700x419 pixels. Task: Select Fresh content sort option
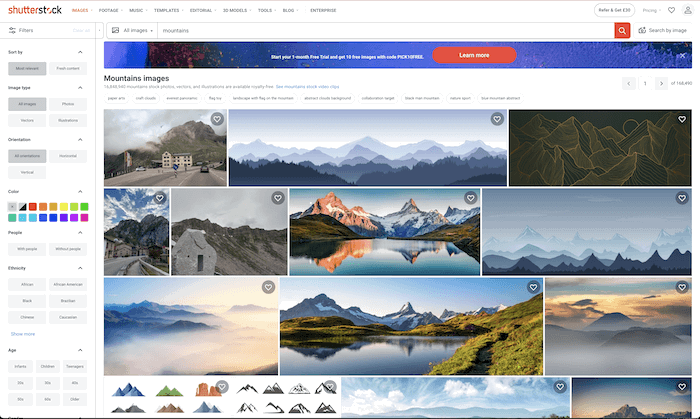click(x=67, y=67)
